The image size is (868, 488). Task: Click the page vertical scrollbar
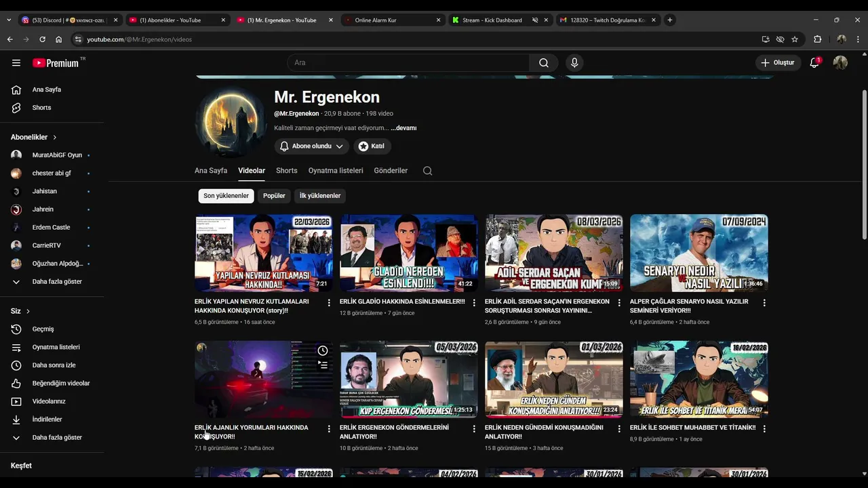864,165
